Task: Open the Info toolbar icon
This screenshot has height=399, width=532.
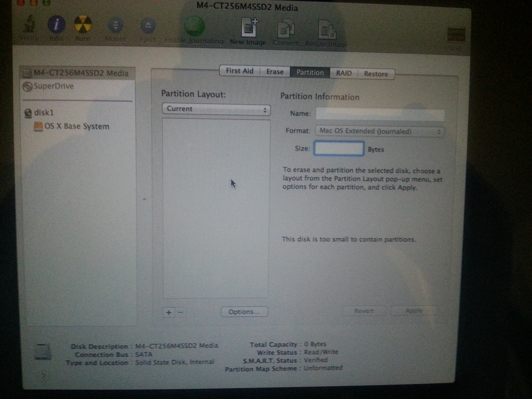Action: pos(56,24)
